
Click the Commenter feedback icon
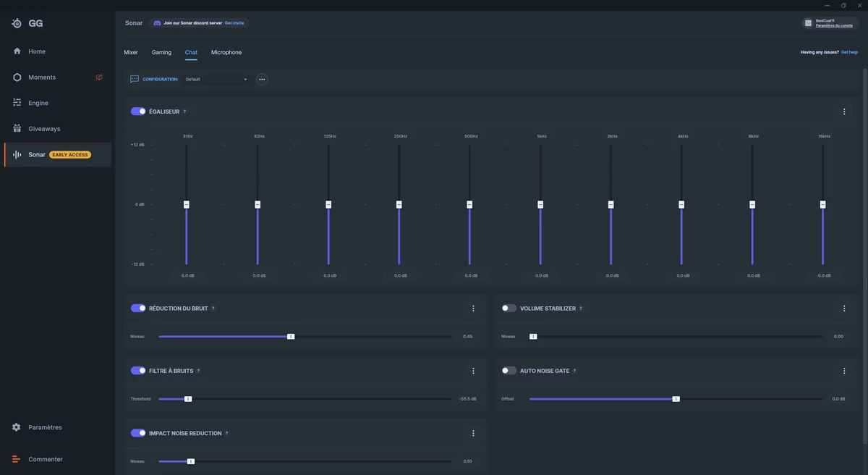pos(17,459)
